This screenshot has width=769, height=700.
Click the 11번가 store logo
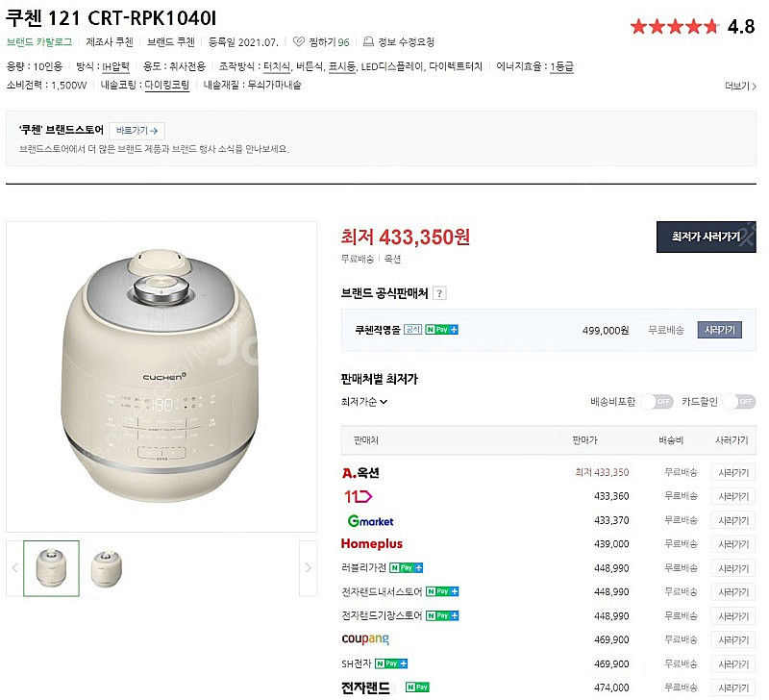[356, 495]
